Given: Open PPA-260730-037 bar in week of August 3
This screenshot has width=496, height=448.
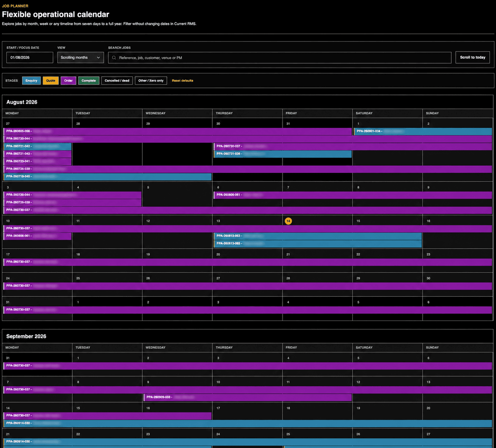Looking at the screenshot, I should click(x=248, y=210).
